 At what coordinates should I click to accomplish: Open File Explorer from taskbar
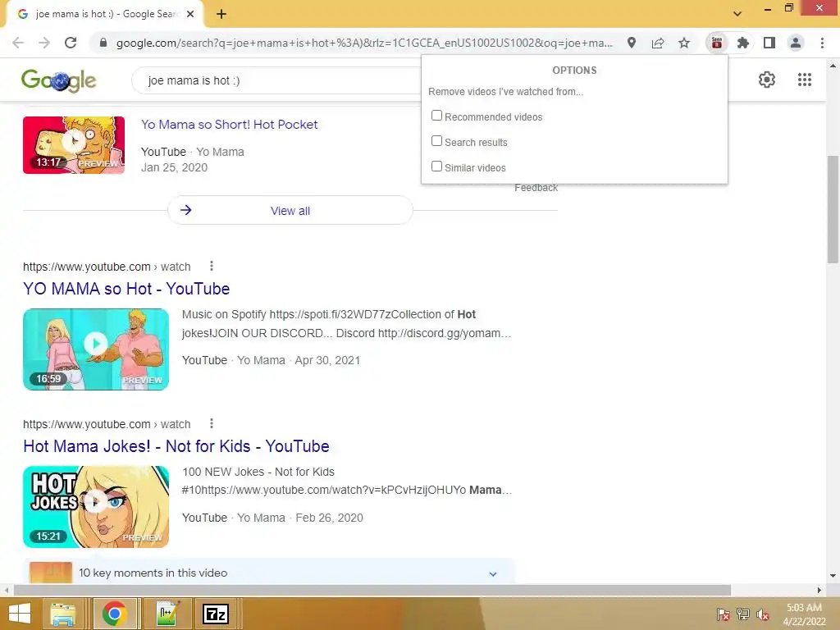pyautogui.click(x=62, y=614)
